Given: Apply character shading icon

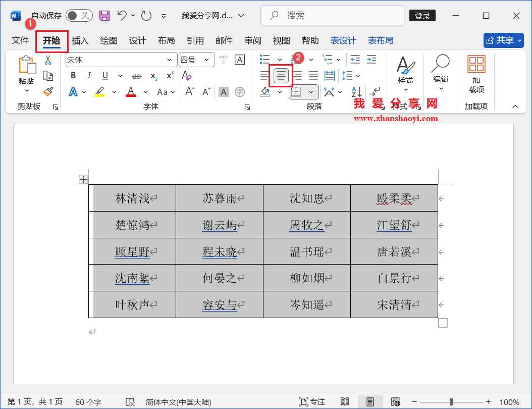Looking at the screenshot, I should [x=223, y=92].
